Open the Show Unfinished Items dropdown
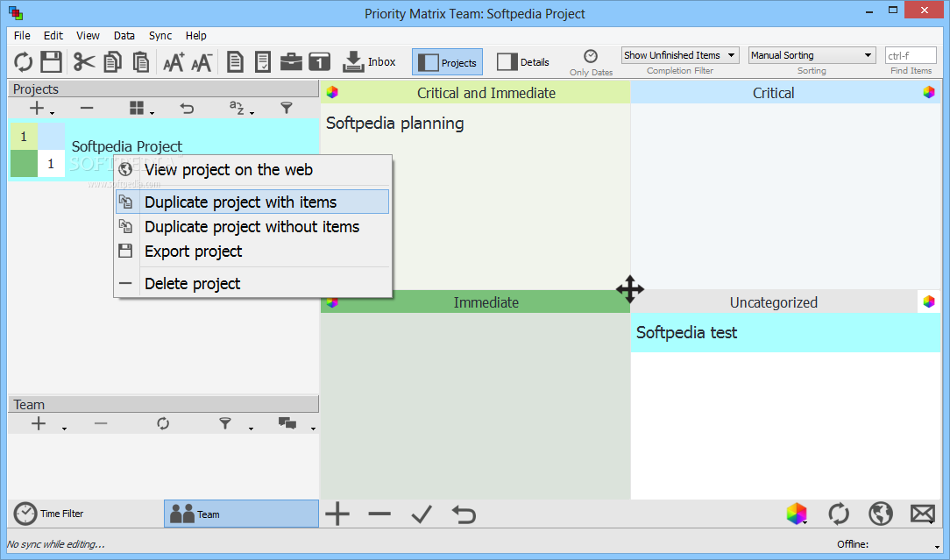 (x=680, y=55)
